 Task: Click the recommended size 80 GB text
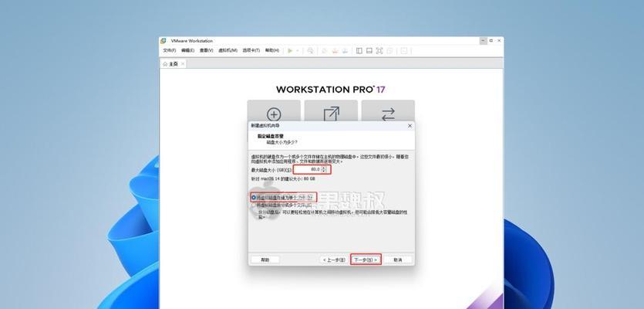283,179
